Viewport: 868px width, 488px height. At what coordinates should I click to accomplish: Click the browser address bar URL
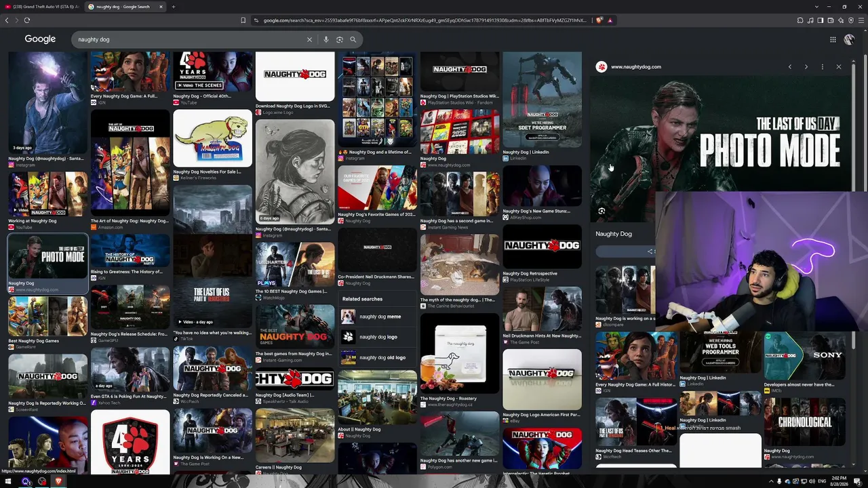click(424, 20)
